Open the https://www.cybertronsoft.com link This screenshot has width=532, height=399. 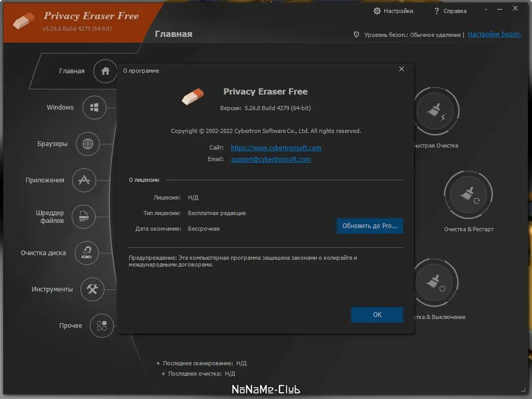(276, 148)
